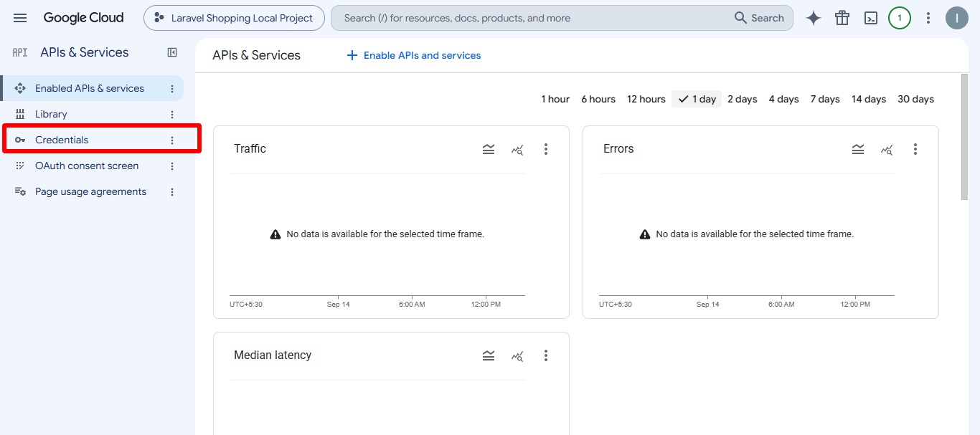Open more options for Page usage agreements
Image resolution: width=980 pixels, height=435 pixels.
(x=172, y=191)
